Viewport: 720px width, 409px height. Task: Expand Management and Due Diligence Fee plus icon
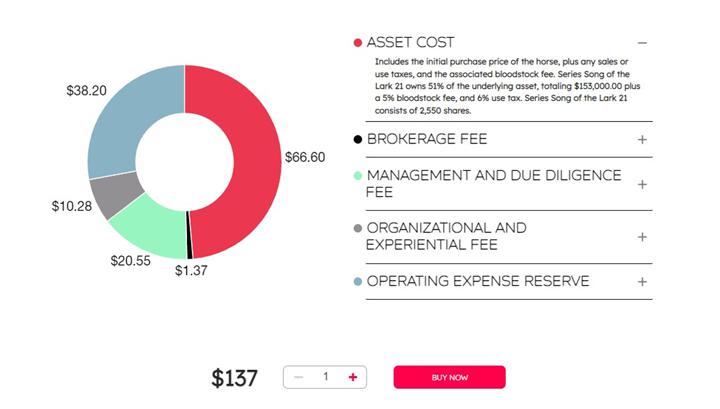(642, 184)
